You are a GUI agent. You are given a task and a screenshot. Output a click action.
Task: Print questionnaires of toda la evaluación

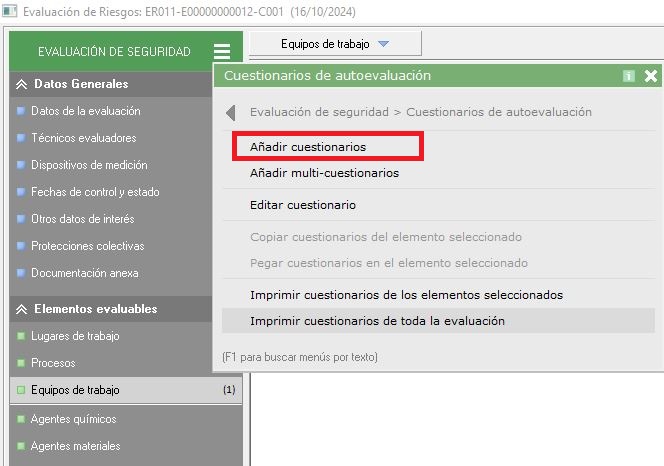click(x=377, y=321)
